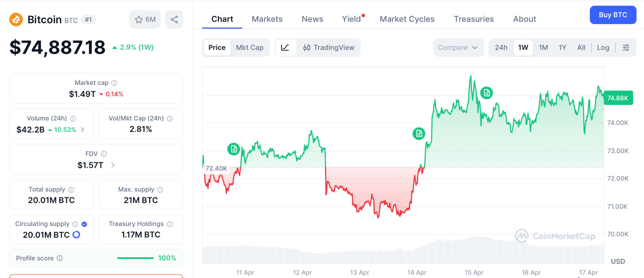Switch to the line chart icon

click(x=285, y=47)
